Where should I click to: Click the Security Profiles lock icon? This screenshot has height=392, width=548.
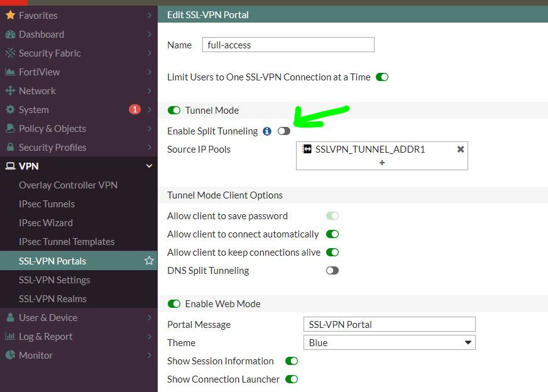(11, 147)
